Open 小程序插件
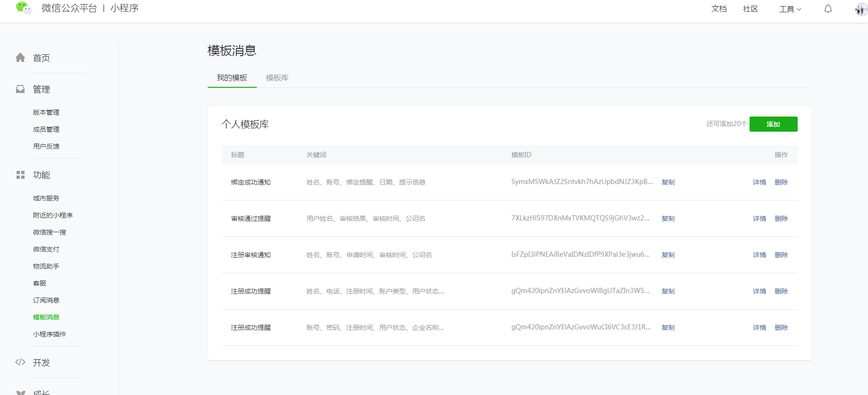Image resolution: width=868 pixels, height=395 pixels. click(50, 334)
